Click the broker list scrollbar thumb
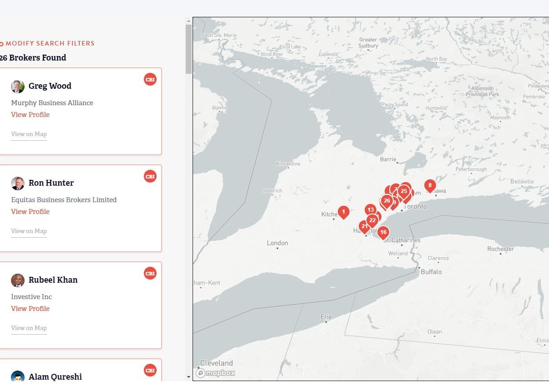 point(188,49)
